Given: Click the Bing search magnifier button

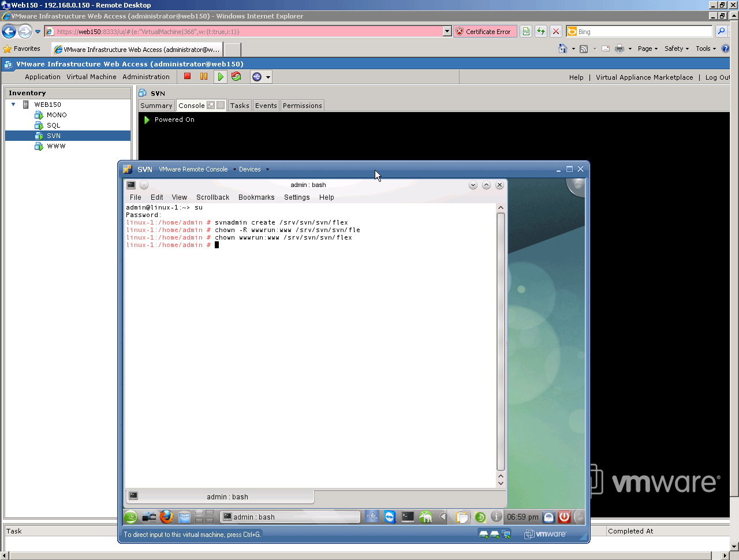Looking at the screenshot, I should point(721,32).
